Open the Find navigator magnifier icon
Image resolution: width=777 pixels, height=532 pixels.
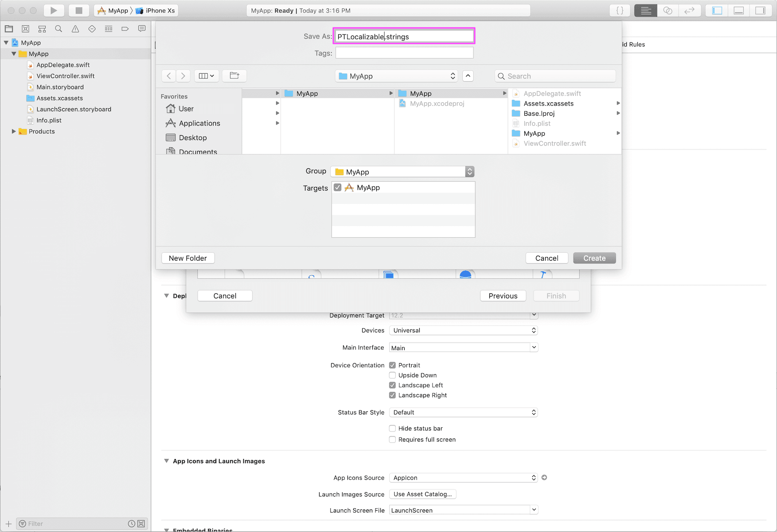click(59, 29)
